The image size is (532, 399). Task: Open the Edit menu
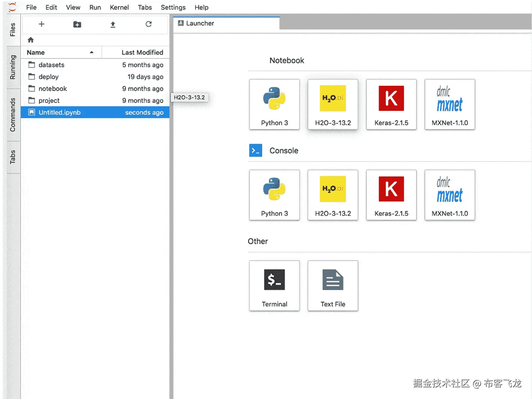tap(51, 7)
